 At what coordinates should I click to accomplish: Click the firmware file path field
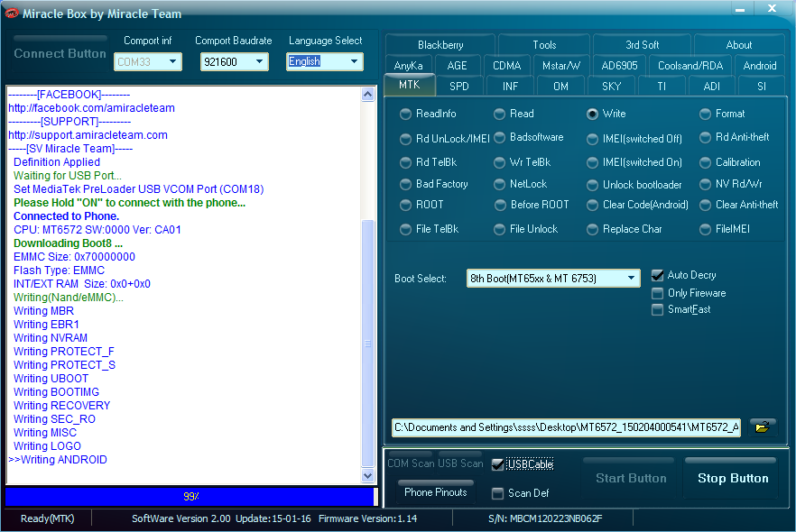pyautogui.click(x=566, y=427)
